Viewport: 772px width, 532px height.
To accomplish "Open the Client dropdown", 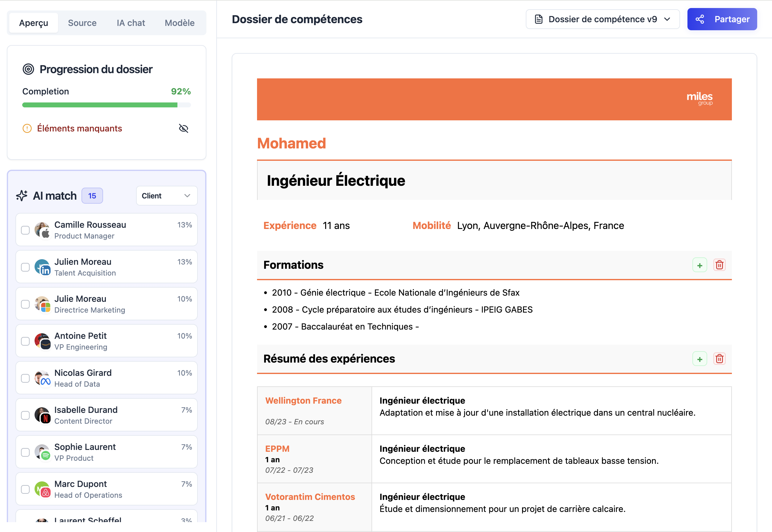I will 166,196.
